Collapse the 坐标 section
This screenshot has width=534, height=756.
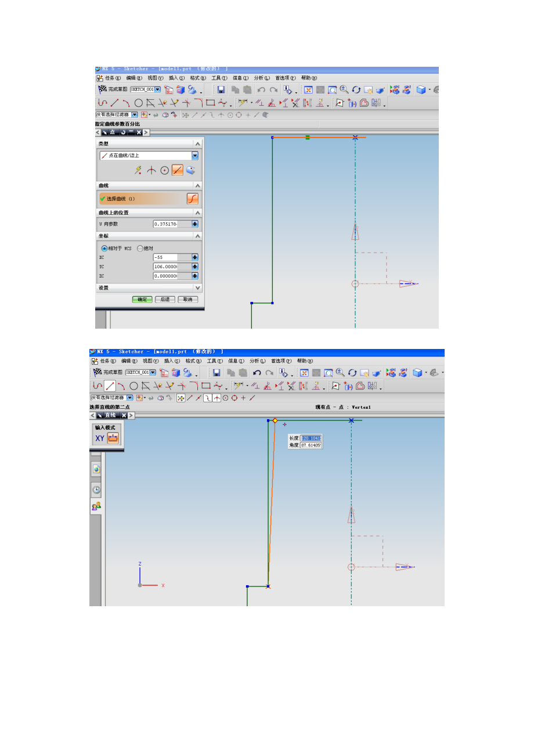click(198, 236)
